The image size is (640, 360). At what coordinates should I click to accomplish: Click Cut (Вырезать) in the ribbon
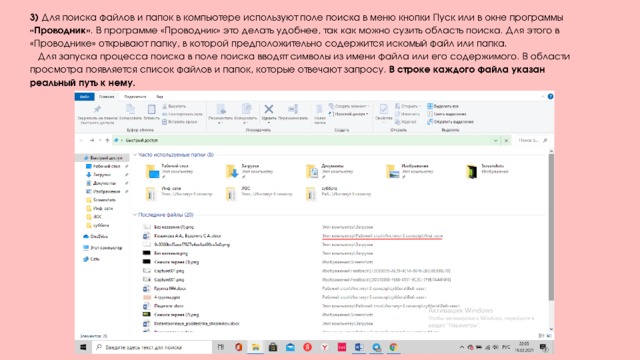pos(174,106)
